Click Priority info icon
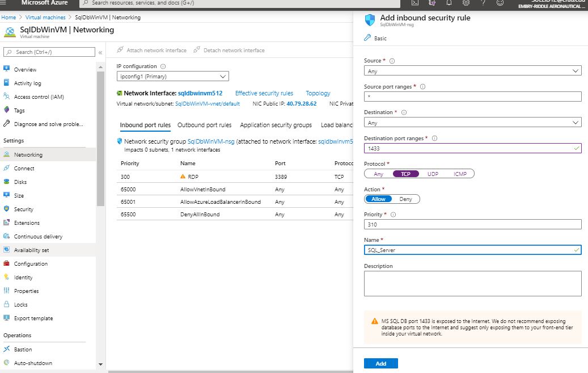The height and width of the screenshot is (373, 588). pyautogui.click(x=393, y=215)
